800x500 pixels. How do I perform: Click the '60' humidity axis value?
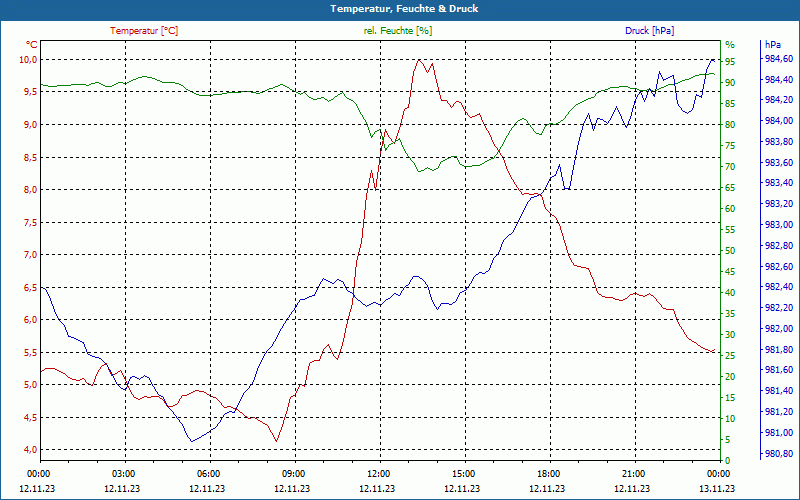click(x=730, y=208)
